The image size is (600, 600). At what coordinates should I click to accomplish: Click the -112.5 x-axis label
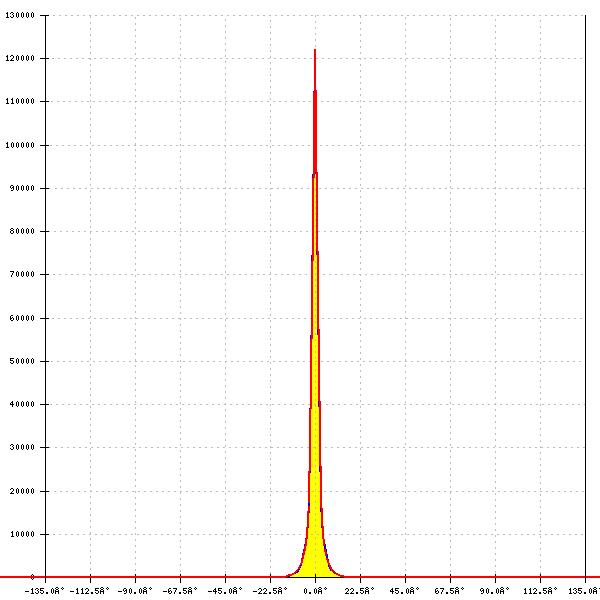pos(90,591)
